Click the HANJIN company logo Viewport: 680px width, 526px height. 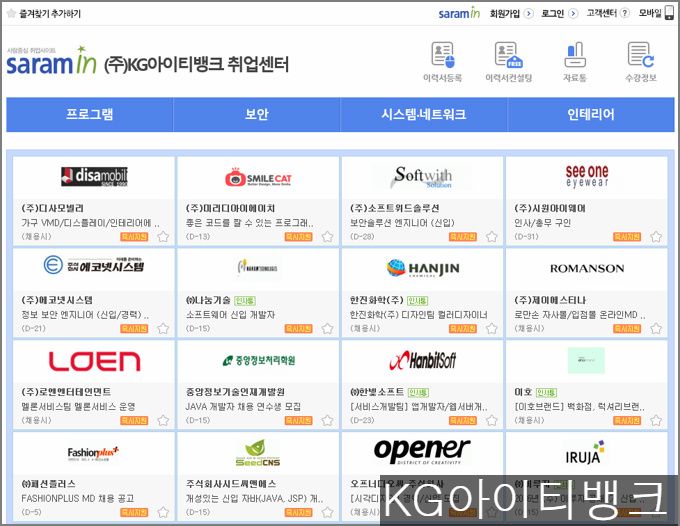[x=423, y=268]
